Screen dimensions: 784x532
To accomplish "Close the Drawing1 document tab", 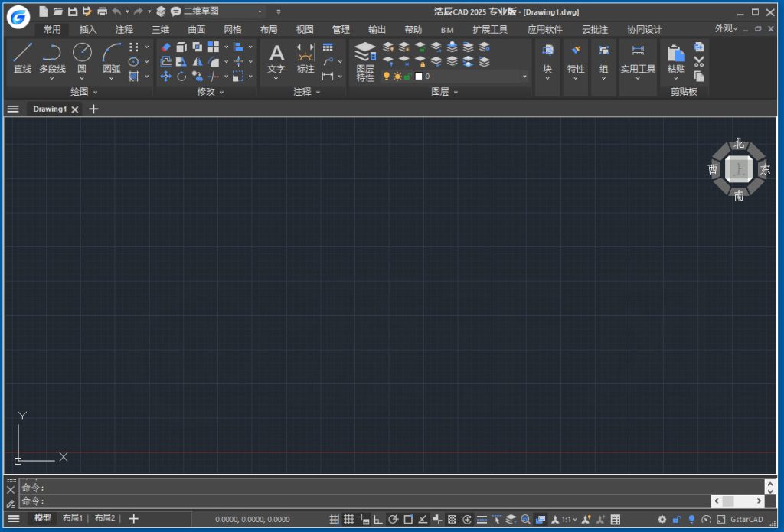I will click(75, 109).
